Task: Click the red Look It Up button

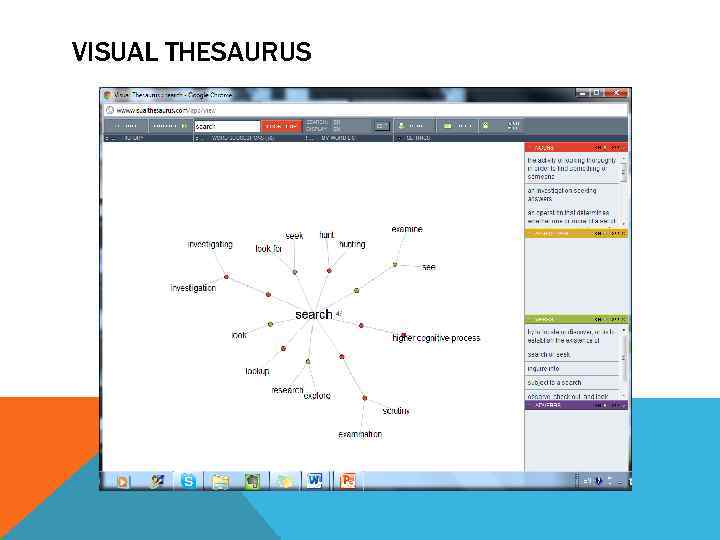Action: coord(281,126)
